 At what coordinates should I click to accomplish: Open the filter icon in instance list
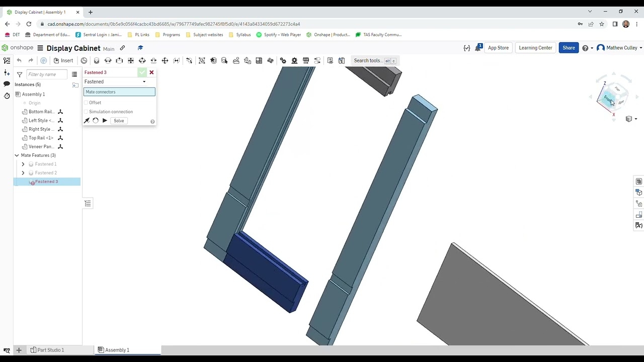(x=19, y=74)
